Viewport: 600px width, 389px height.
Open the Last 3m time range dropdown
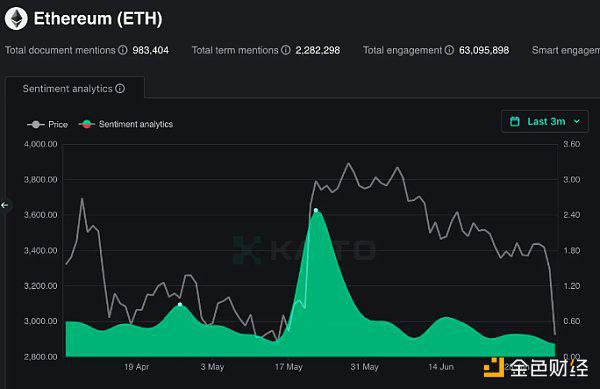point(545,121)
